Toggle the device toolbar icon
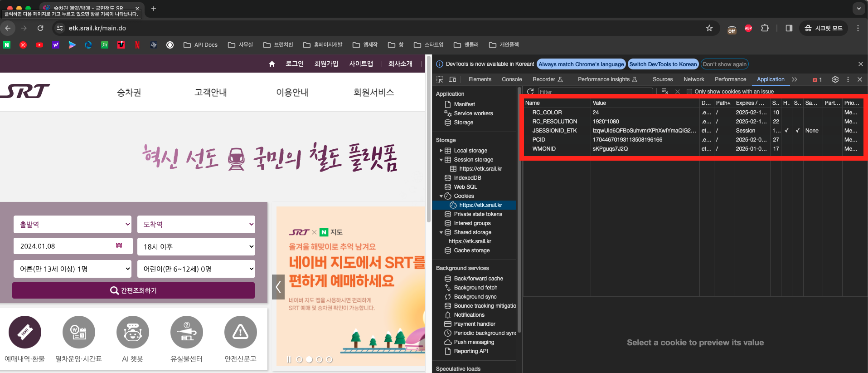Screen dimensions: 868x373 point(452,79)
